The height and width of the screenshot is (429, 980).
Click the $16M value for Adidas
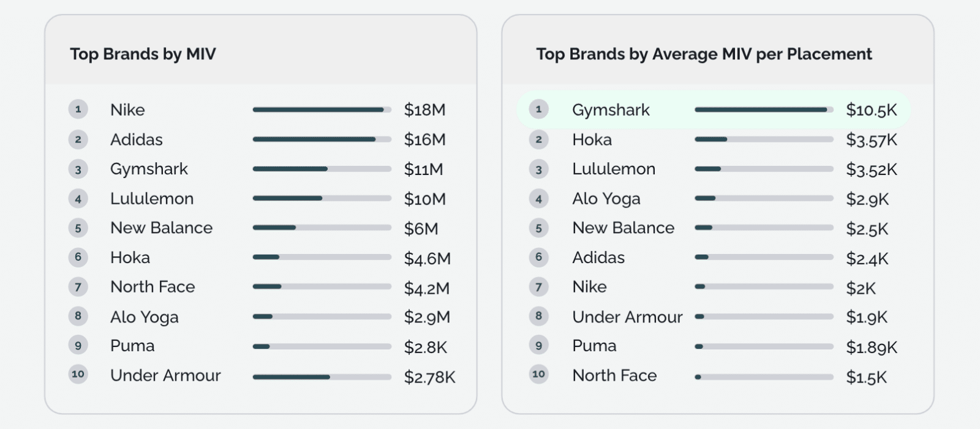424,140
